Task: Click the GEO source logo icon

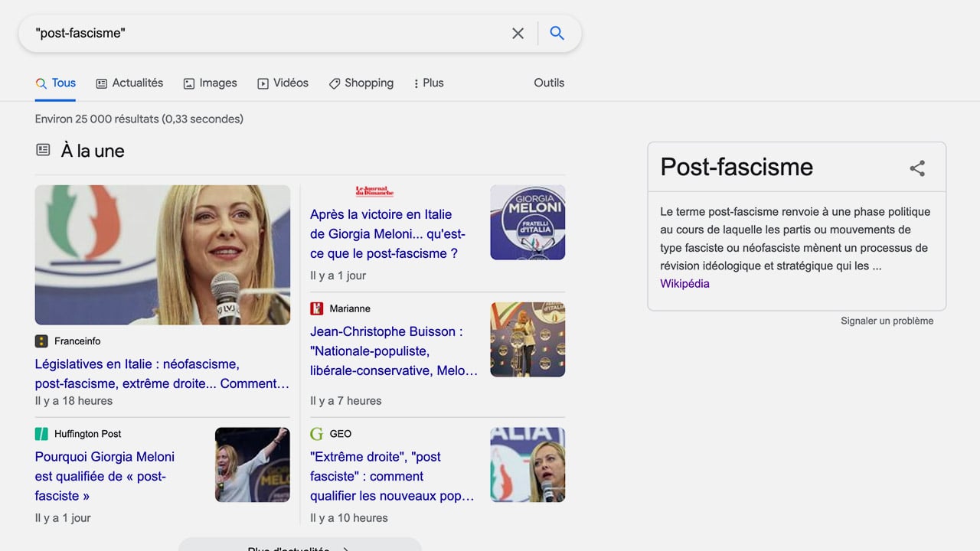Action: click(x=317, y=434)
